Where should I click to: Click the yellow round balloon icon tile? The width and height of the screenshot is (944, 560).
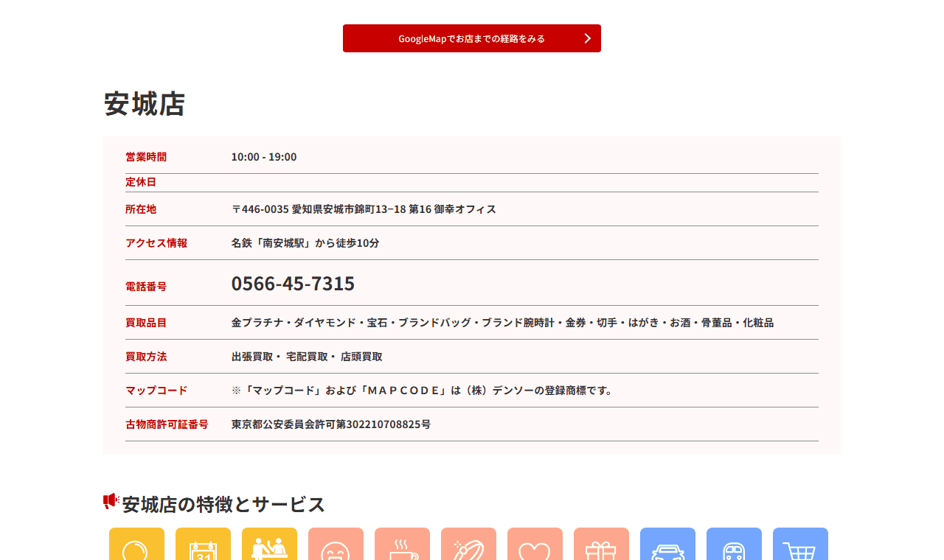pyautogui.click(x=136, y=544)
